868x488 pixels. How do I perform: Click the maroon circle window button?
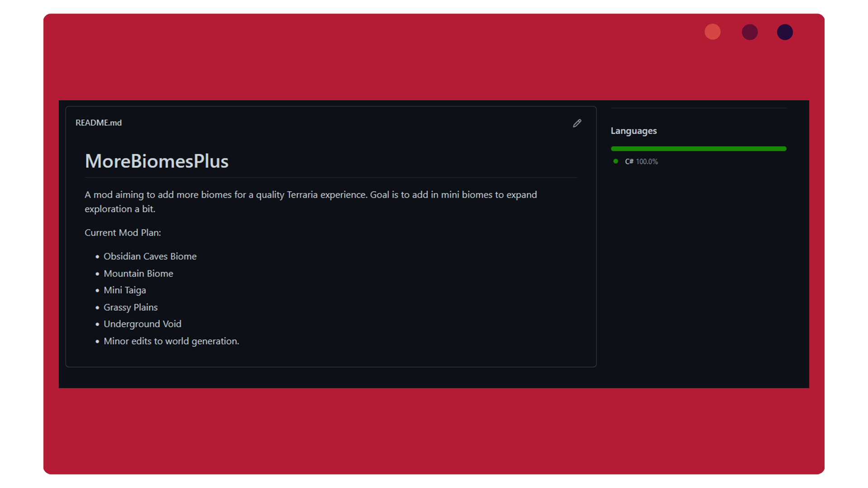click(x=750, y=32)
